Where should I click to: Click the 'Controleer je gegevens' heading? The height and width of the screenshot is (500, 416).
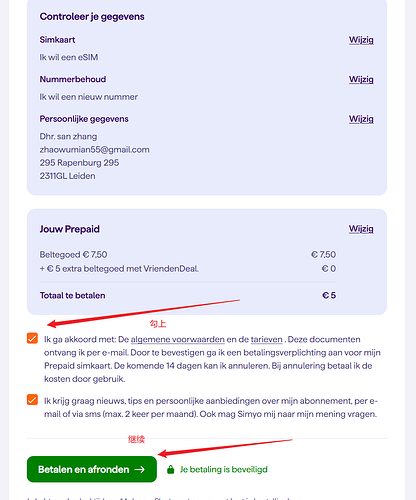point(92,17)
